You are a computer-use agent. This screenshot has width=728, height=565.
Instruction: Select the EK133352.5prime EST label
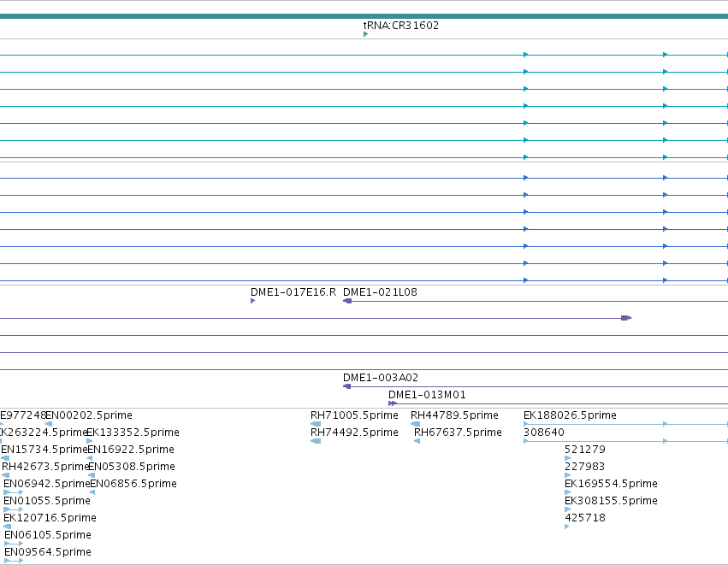point(133,432)
